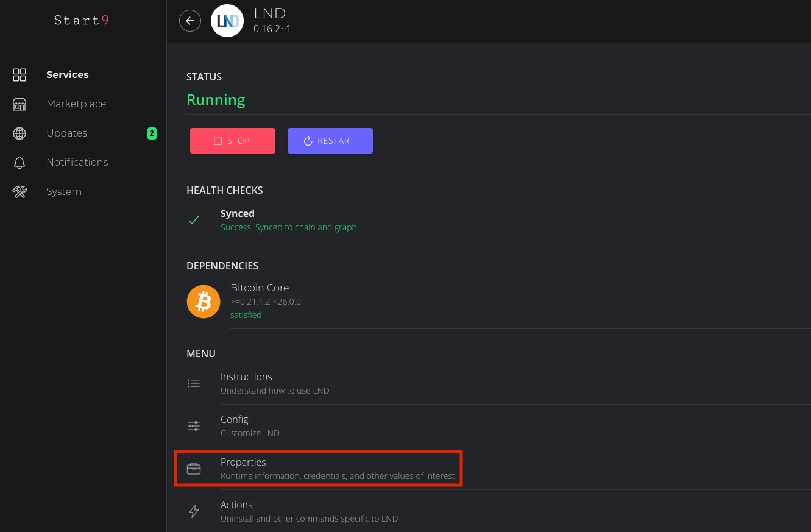The height and width of the screenshot is (532, 811).
Task: Open the Marketplace sidebar item
Action: click(x=76, y=104)
